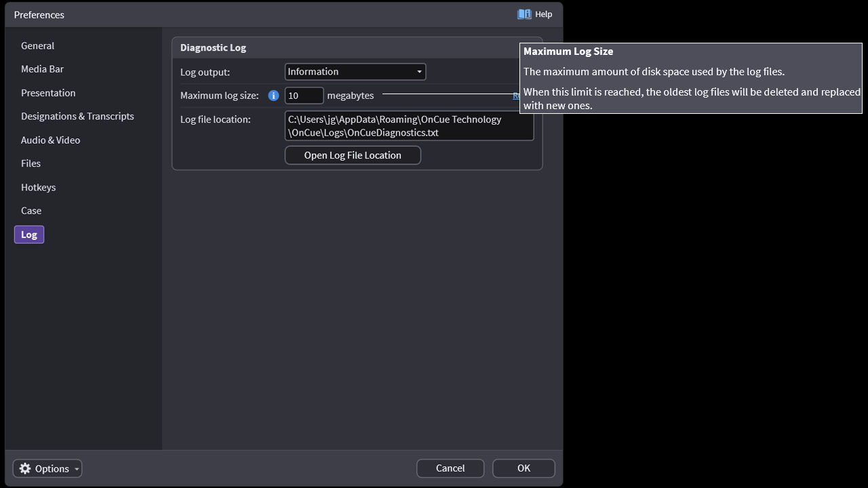The image size is (868, 488).
Task: Select the General preferences category
Action: (37, 45)
